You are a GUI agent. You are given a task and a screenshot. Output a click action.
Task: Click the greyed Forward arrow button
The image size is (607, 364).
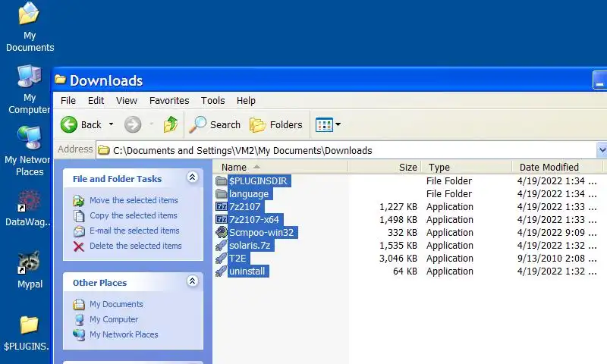[132, 124]
